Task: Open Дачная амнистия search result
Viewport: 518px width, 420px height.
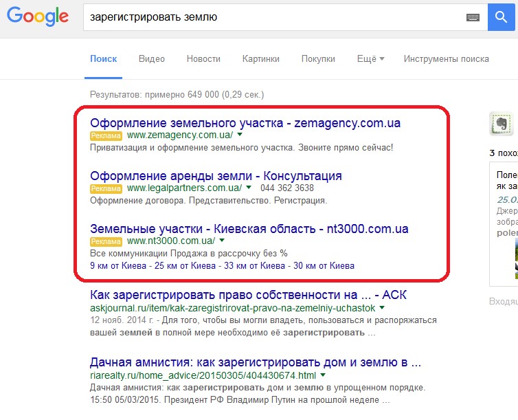Action: 256,362
